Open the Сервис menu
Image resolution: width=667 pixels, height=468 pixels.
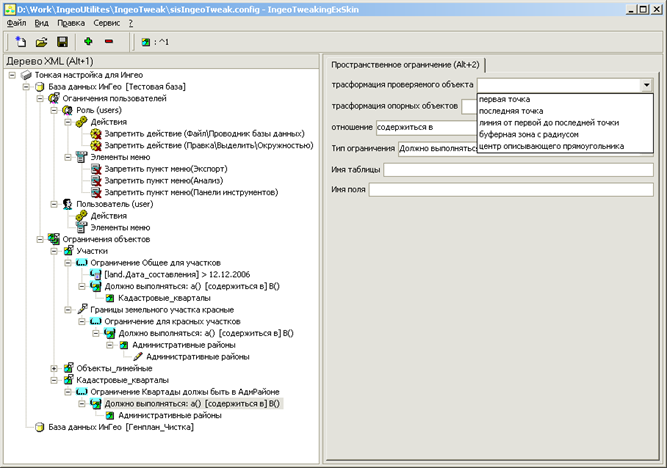pos(107,23)
